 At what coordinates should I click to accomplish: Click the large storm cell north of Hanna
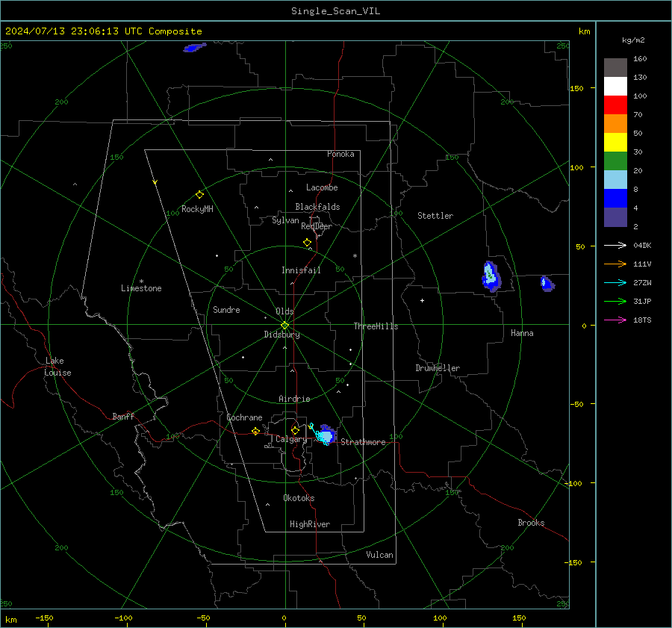tap(491, 276)
